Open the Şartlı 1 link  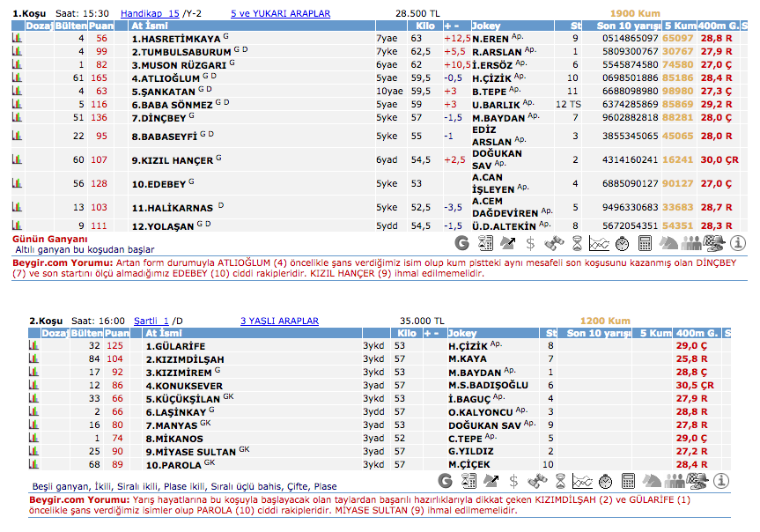(151, 321)
